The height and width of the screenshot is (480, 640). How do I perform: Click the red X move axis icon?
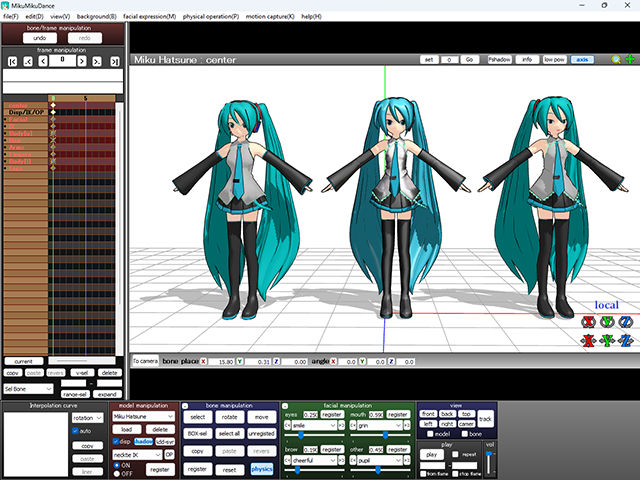click(589, 340)
